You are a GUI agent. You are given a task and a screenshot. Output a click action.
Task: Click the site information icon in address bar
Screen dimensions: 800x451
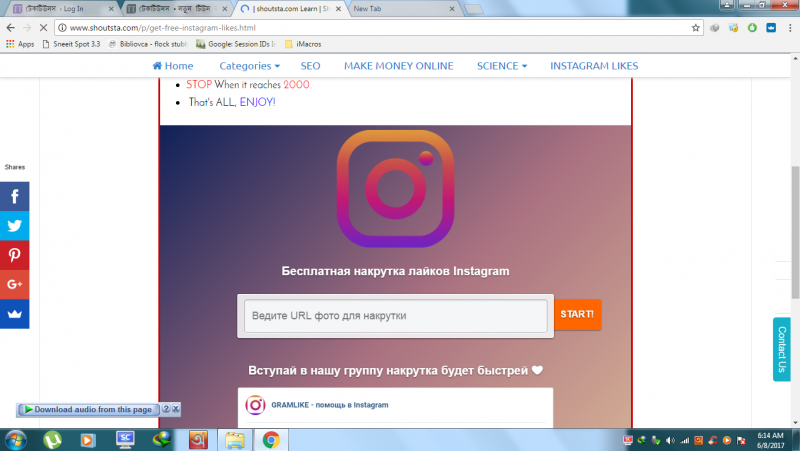tap(62, 28)
